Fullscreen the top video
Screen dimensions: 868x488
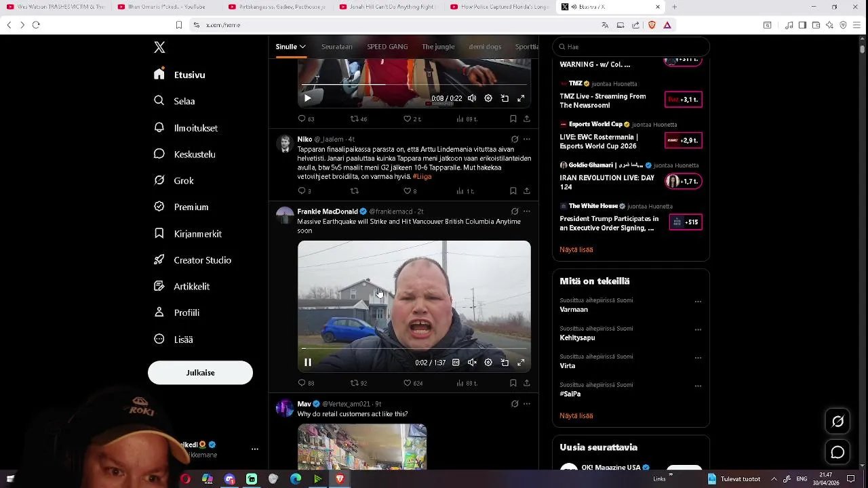(521, 98)
